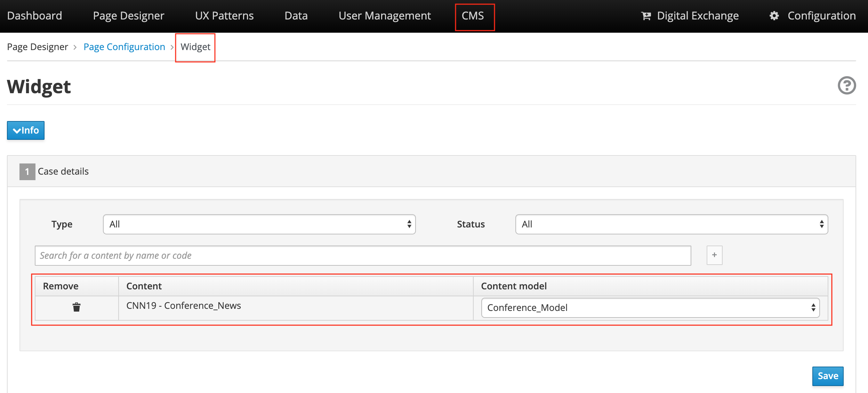Open the User Management menu
This screenshot has width=868, height=393.
tap(385, 16)
